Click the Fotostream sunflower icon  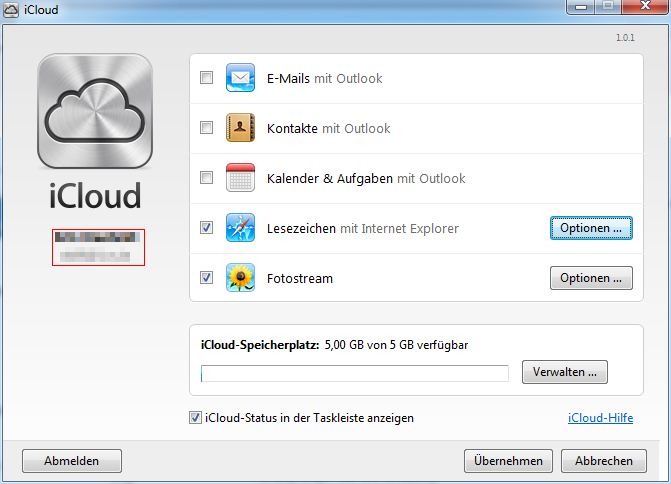pyautogui.click(x=241, y=278)
